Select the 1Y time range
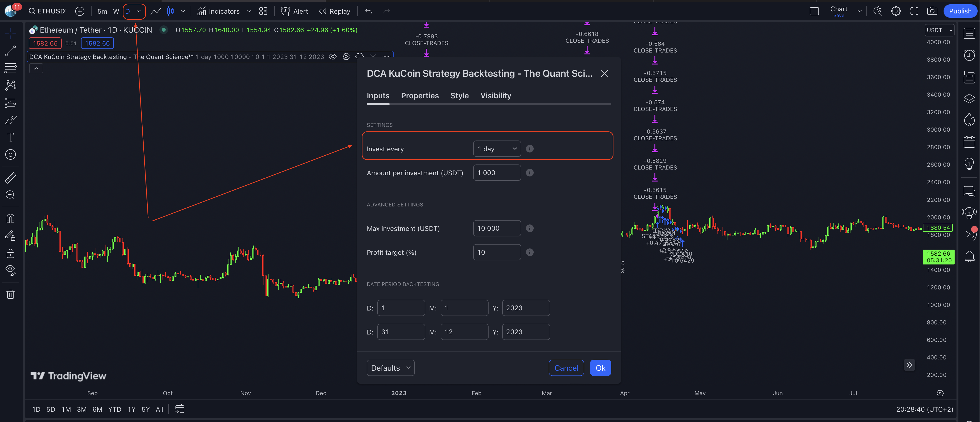 (131, 410)
